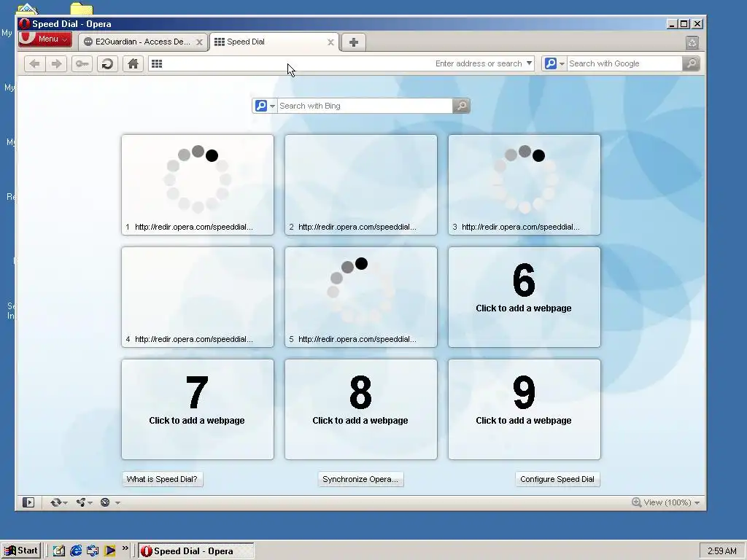Launch the media player Quick Launch icon
The height and width of the screenshot is (560, 747).
[x=109, y=551]
